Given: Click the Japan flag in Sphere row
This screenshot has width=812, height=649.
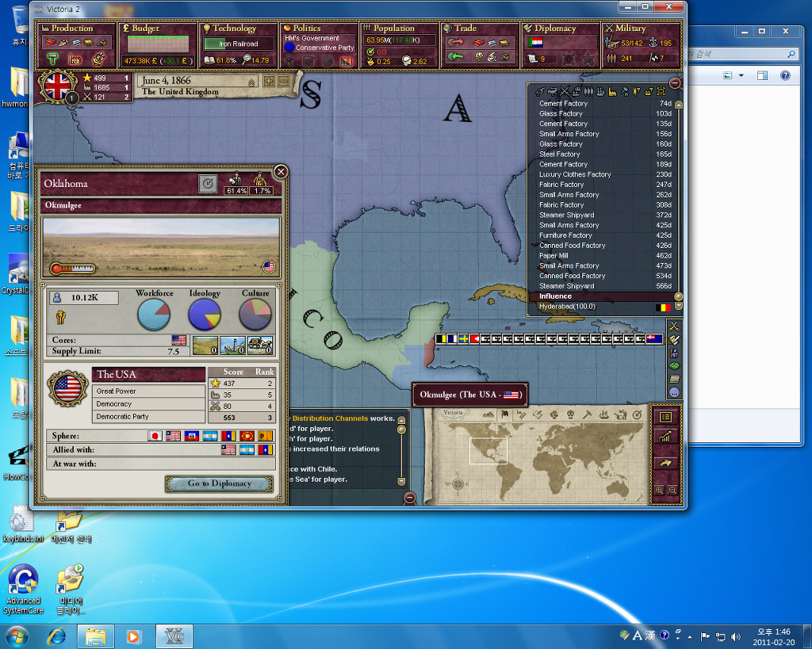Looking at the screenshot, I should click(x=155, y=436).
